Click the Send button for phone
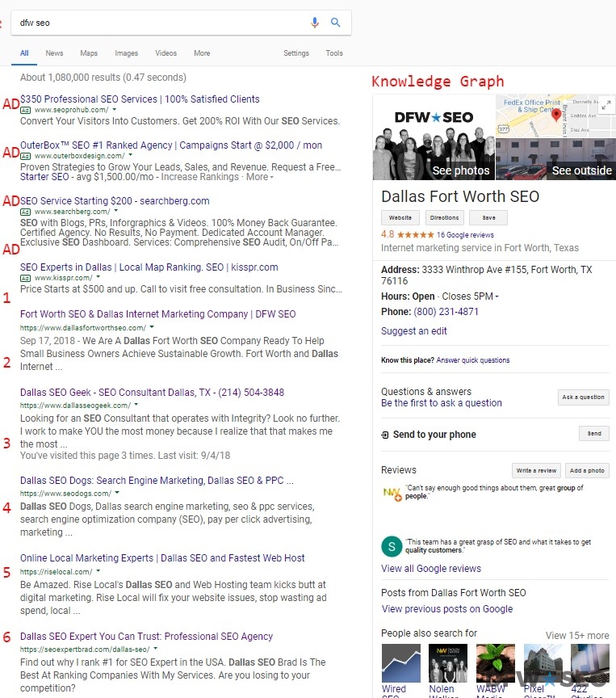This screenshot has height=698, width=616. tap(593, 434)
